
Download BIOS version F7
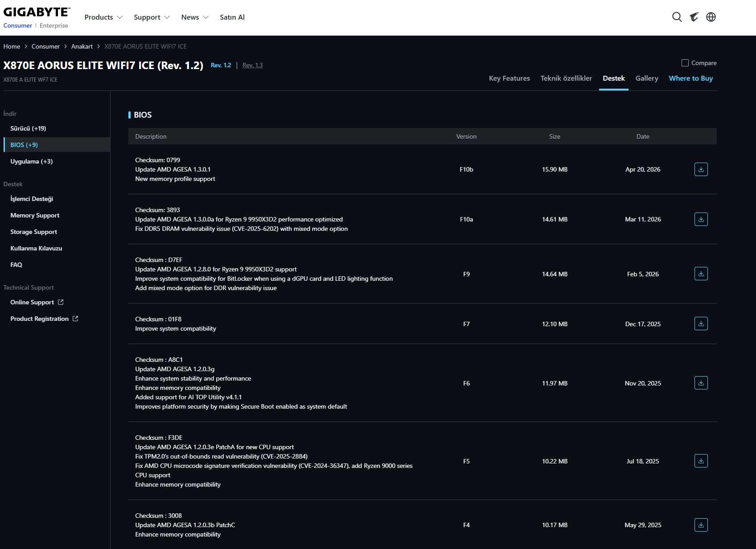pyautogui.click(x=701, y=324)
